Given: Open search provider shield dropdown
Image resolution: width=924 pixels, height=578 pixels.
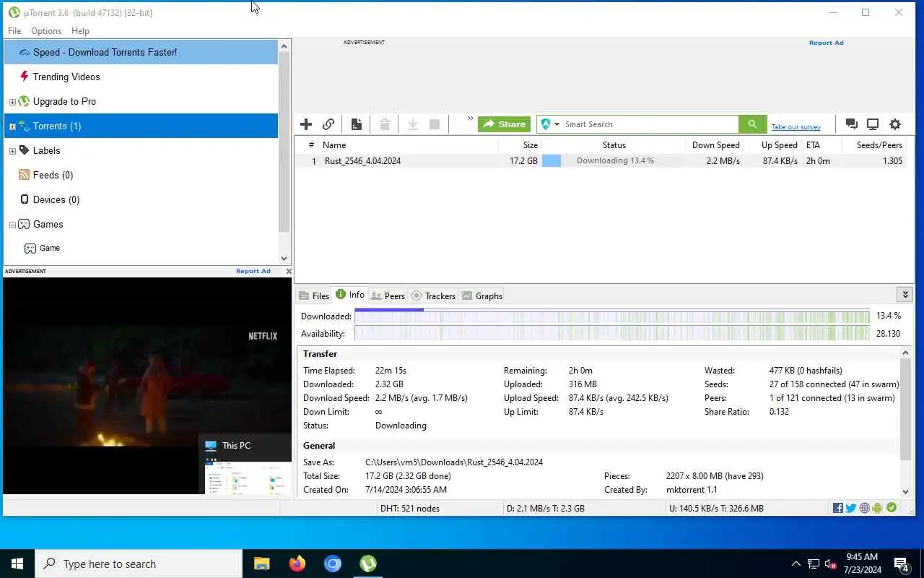Looking at the screenshot, I should coord(550,124).
